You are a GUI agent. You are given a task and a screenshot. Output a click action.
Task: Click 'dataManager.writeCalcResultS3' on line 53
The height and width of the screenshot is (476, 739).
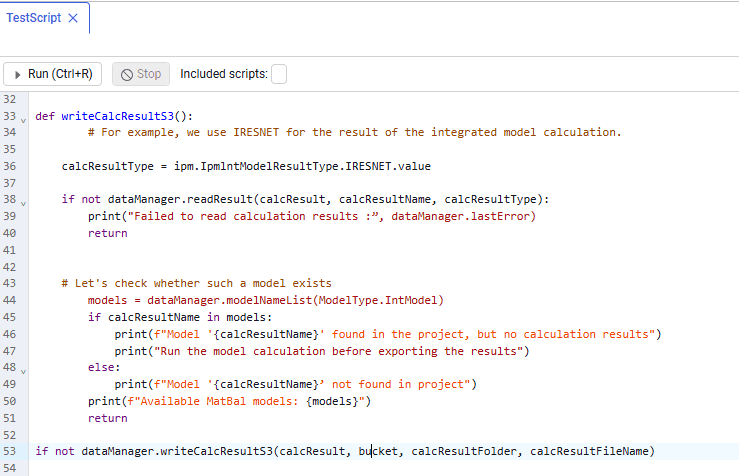(x=177, y=451)
